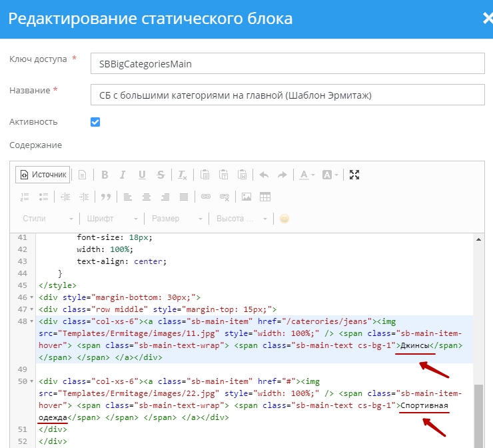The height and width of the screenshot is (448, 493).
Task: Click the insert image icon
Action: pos(246,197)
